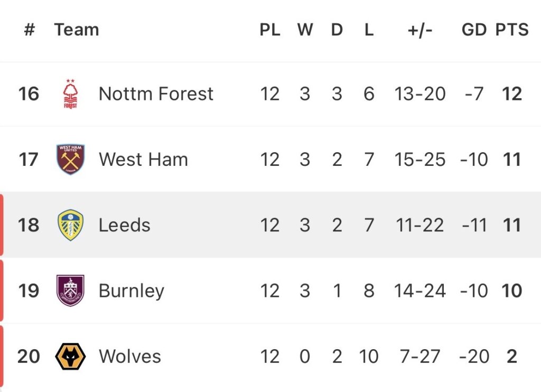Click the Leeds club crest
The height and width of the screenshot is (392, 541).
click(70, 225)
